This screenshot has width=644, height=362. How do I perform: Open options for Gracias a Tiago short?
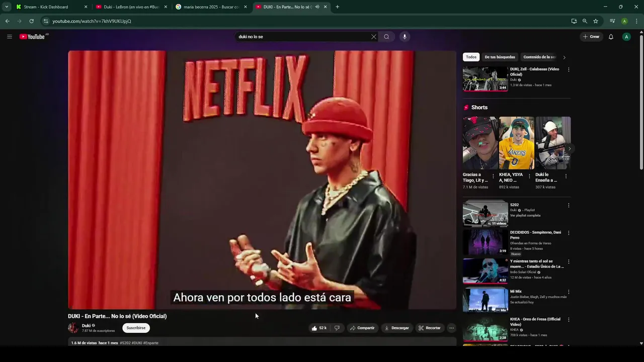[493, 176]
